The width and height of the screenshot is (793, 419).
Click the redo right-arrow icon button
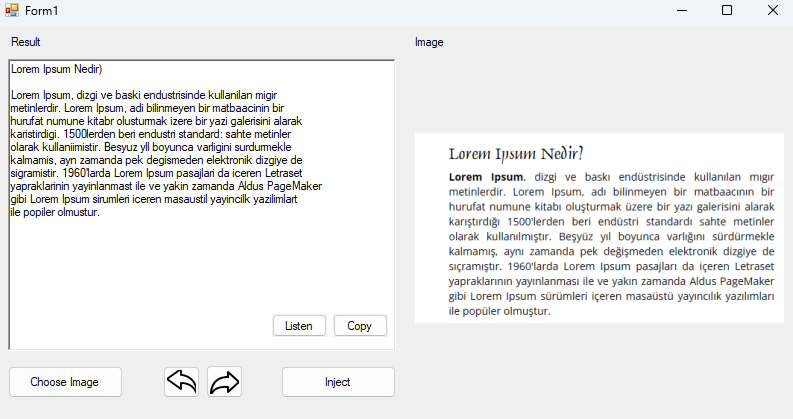pyautogui.click(x=225, y=382)
